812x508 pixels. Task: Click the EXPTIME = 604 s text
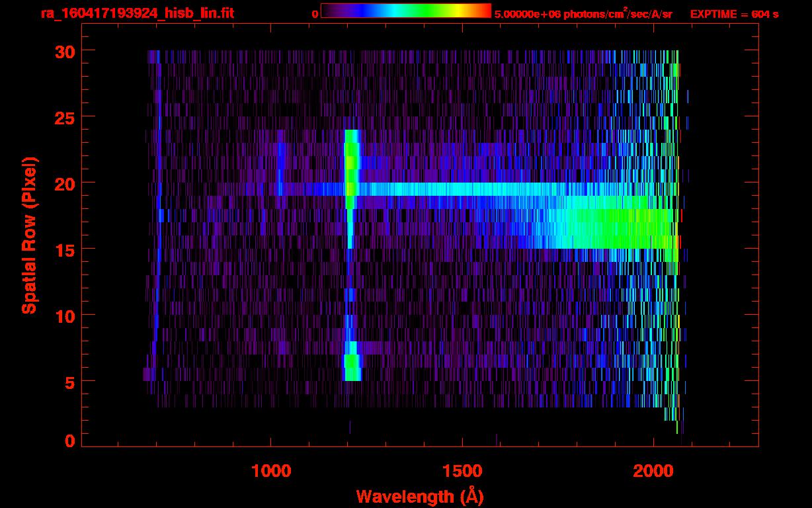pos(734,14)
